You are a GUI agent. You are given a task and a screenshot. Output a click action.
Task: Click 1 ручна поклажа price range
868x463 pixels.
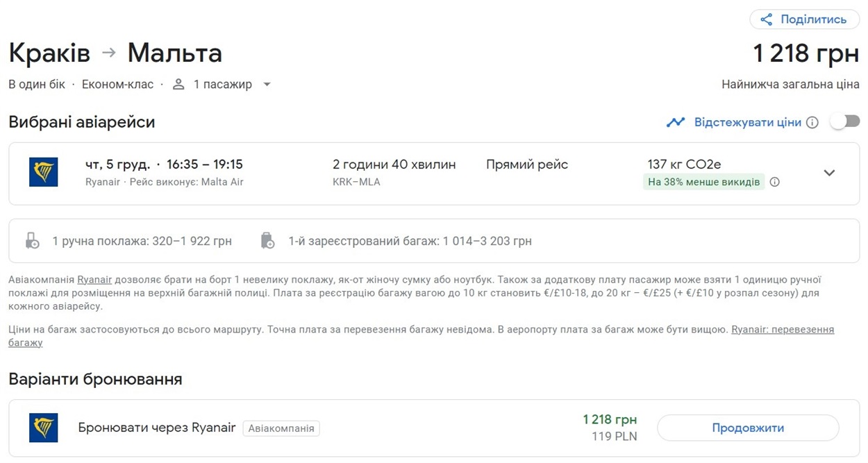coord(142,242)
